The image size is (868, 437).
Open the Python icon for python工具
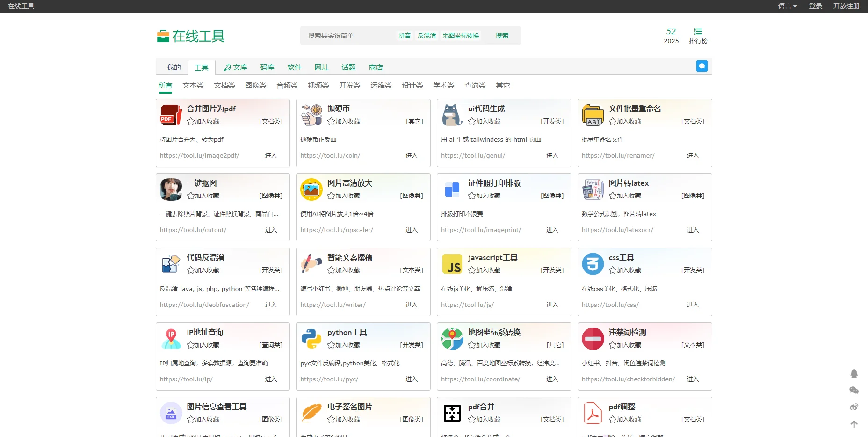pyautogui.click(x=311, y=338)
